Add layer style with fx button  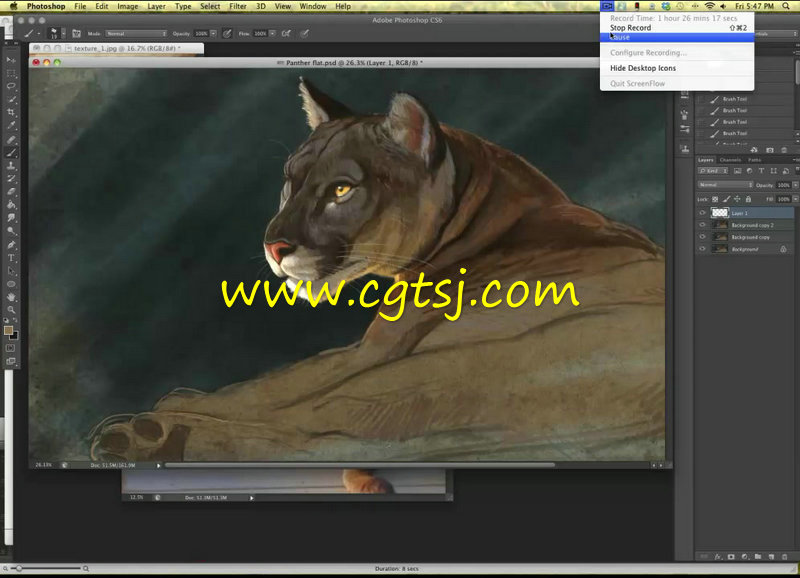718,557
